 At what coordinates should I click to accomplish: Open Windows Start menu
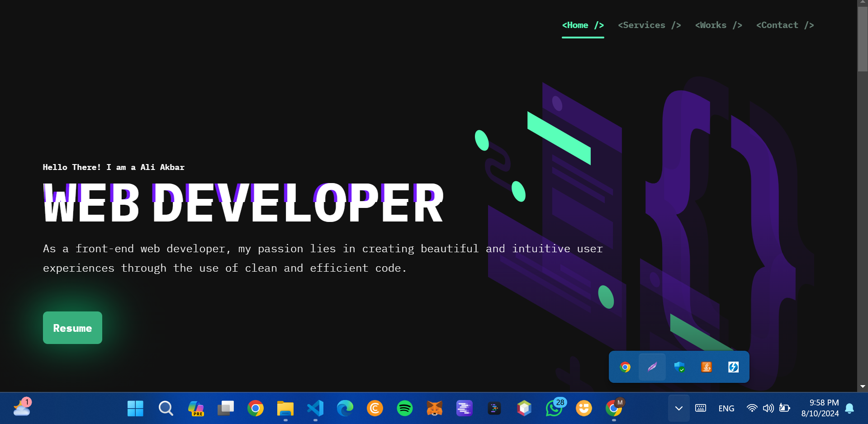click(135, 408)
